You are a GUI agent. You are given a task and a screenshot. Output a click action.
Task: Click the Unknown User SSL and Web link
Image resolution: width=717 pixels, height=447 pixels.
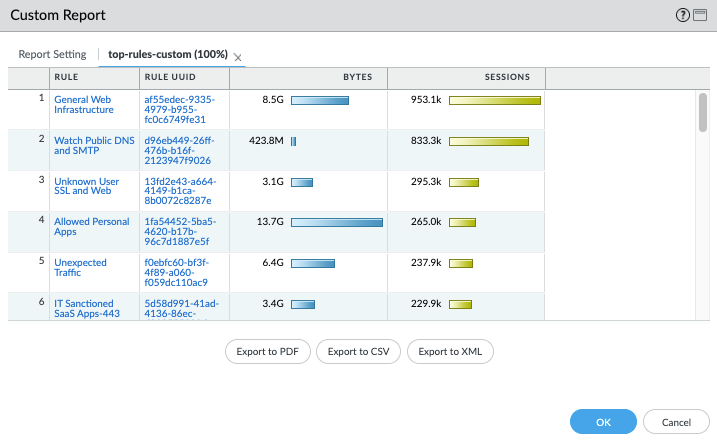(87, 186)
